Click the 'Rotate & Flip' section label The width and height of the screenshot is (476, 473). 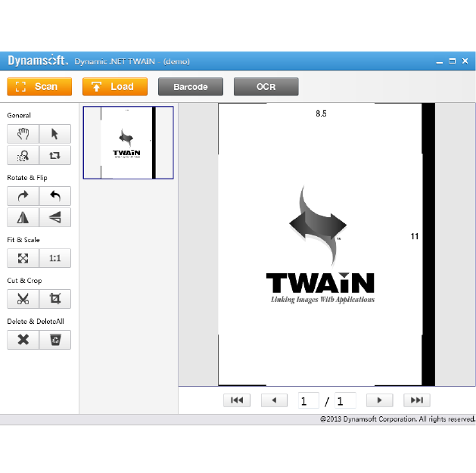click(27, 178)
